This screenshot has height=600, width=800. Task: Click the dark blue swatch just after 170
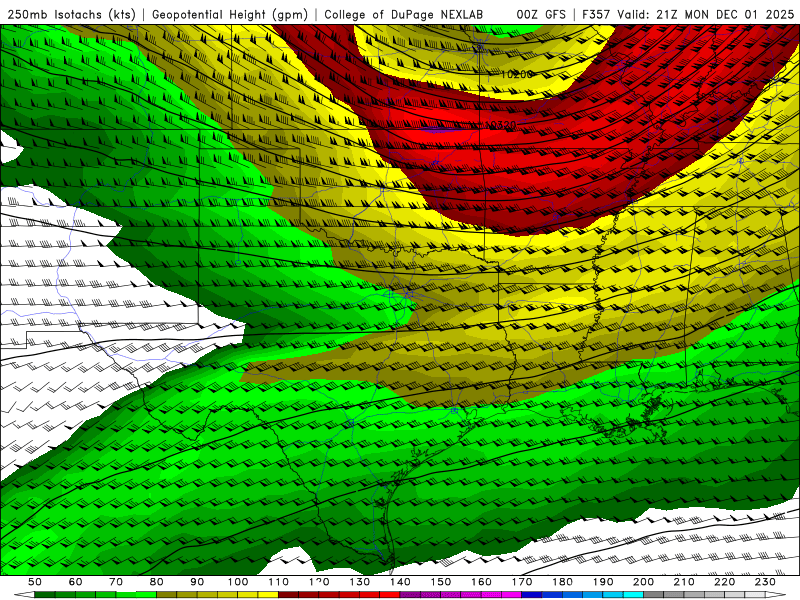532,594
